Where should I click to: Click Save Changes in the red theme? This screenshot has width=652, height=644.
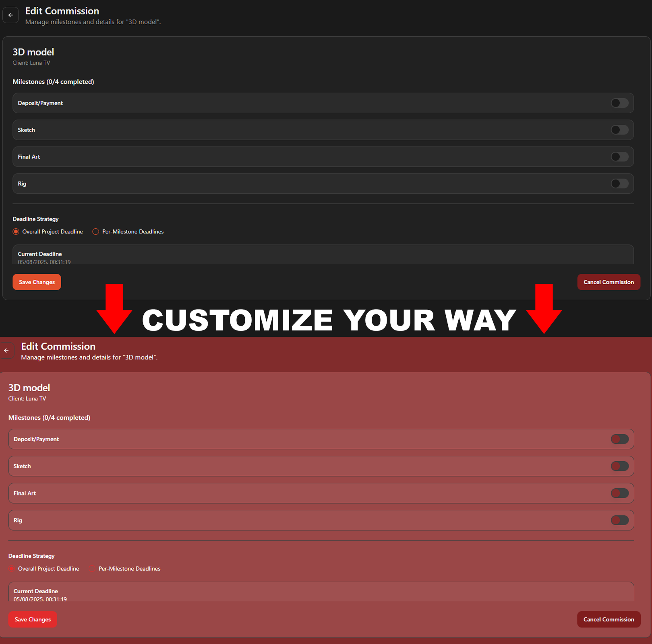pyautogui.click(x=32, y=619)
